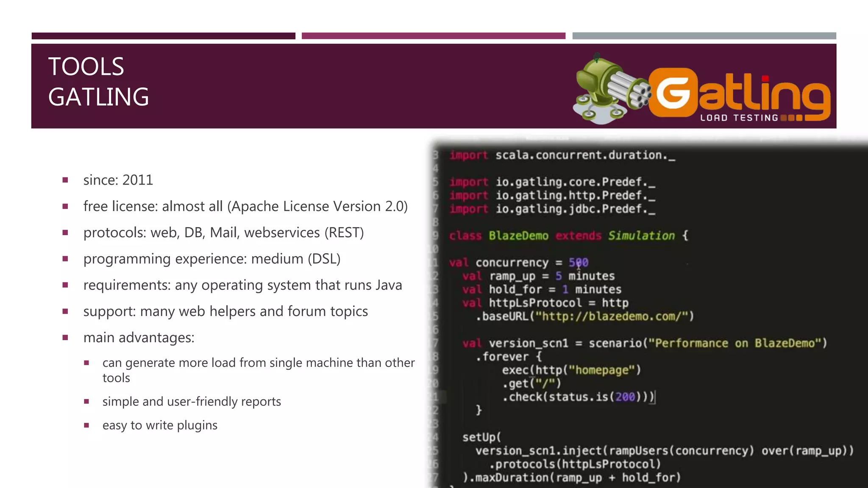Click the 'val version_scn1 = scenario' line
Viewport: 868px width, 488px height.
645,344
